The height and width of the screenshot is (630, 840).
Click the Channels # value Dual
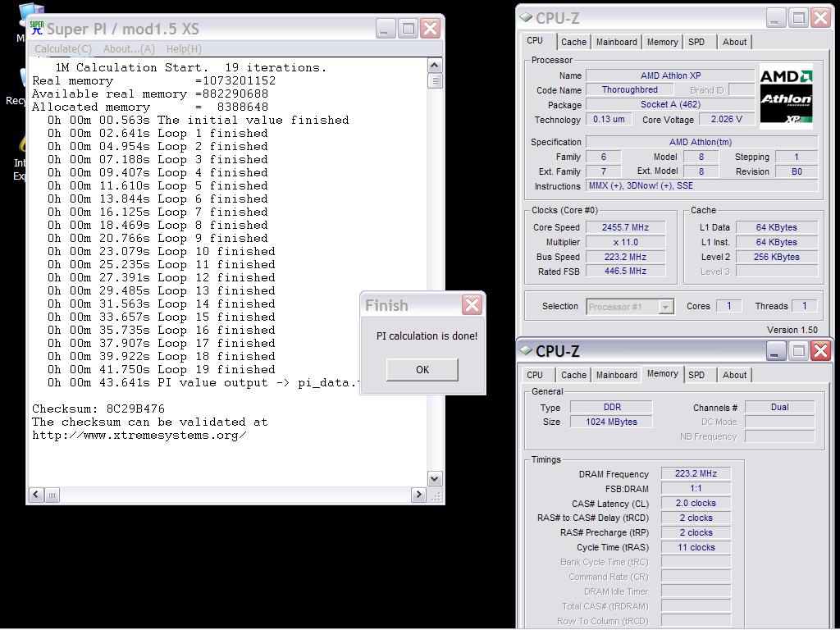tap(779, 407)
